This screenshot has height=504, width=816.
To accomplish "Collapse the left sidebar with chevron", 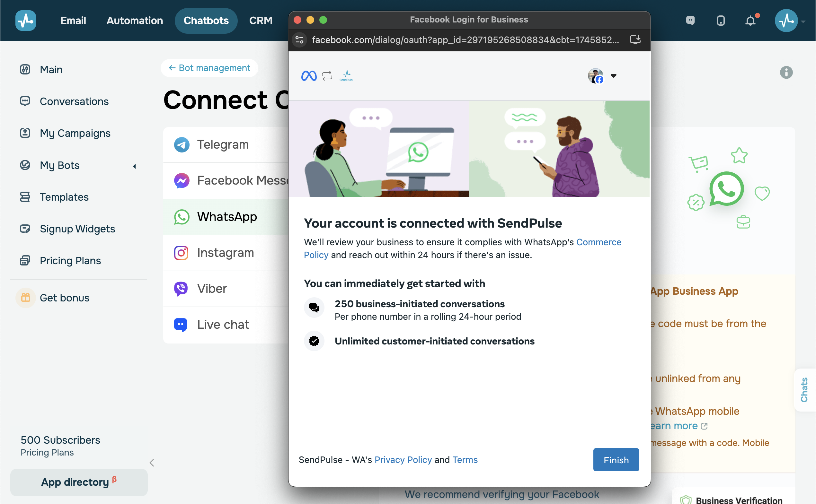I will click(152, 463).
